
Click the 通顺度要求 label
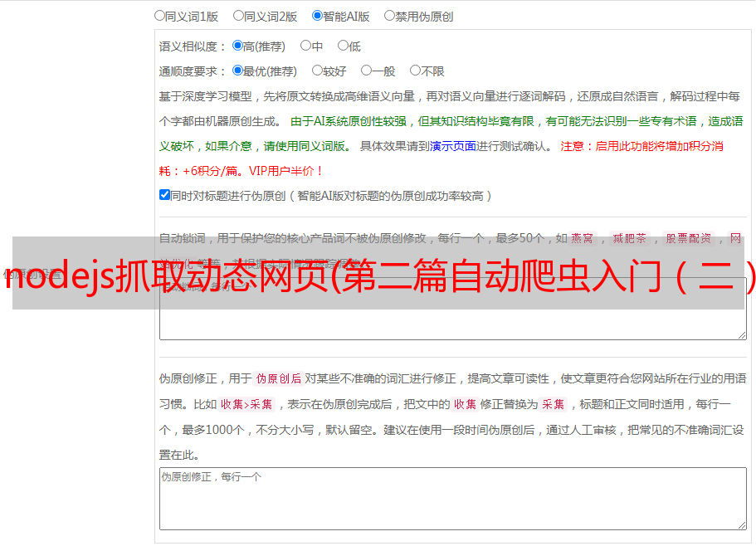[193, 71]
